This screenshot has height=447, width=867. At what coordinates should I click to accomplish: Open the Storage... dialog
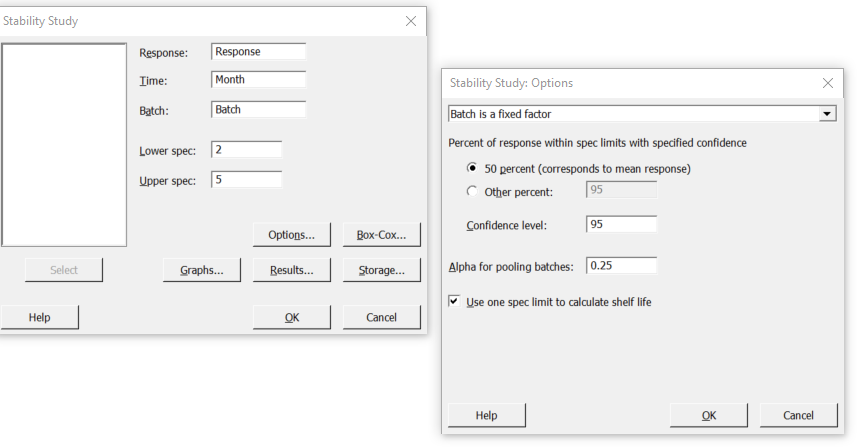click(382, 270)
